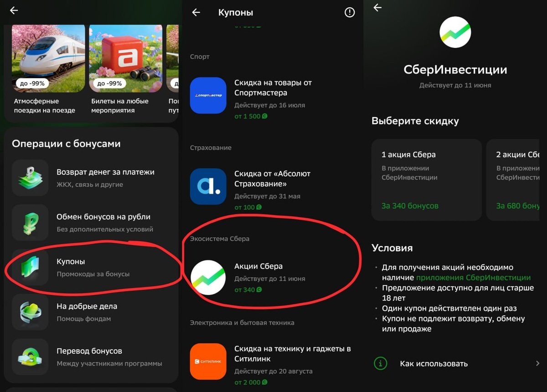Tap За 680 bonus price text
This screenshot has width=547, height=392.
point(518,206)
